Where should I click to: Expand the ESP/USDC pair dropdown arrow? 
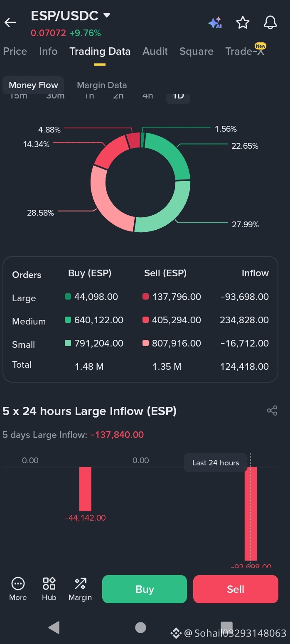coord(107,15)
